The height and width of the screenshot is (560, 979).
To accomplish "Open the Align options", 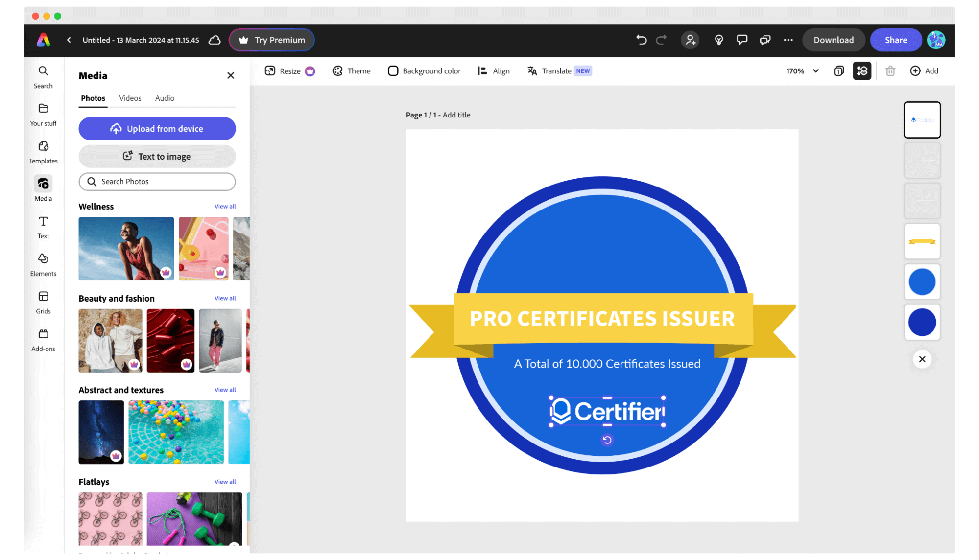I will tap(494, 71).
